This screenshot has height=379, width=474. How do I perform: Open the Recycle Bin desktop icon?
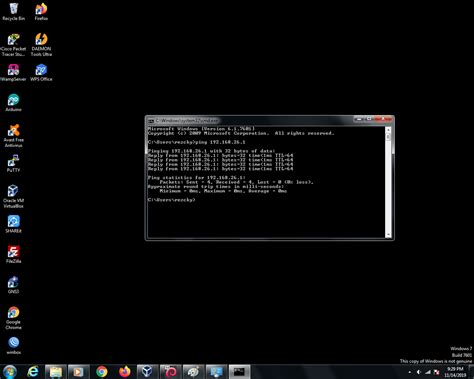[13, 11]
